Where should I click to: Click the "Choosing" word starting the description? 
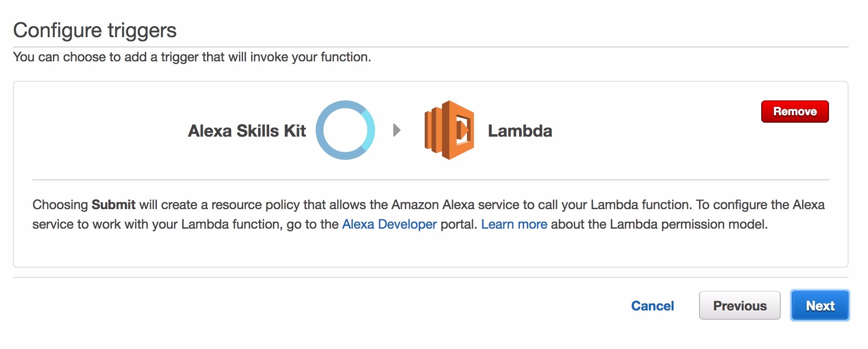60,205
